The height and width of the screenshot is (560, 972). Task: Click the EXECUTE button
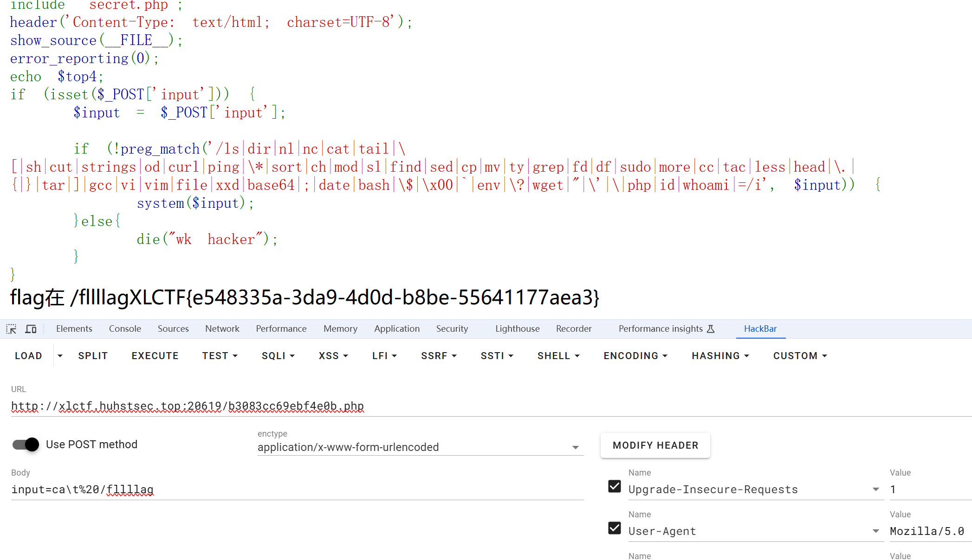pyautogui.click(x=155, y=356)
